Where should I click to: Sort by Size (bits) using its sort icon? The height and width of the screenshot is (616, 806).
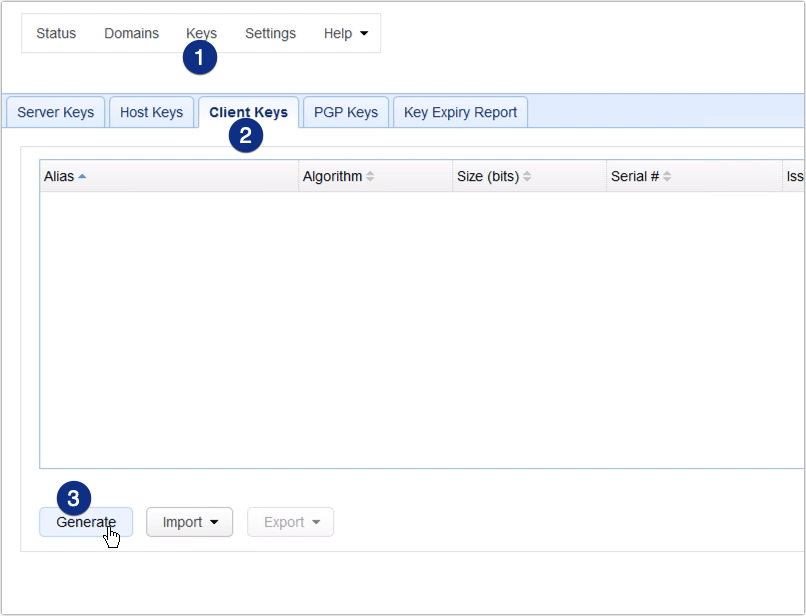[x=527, y=177]
